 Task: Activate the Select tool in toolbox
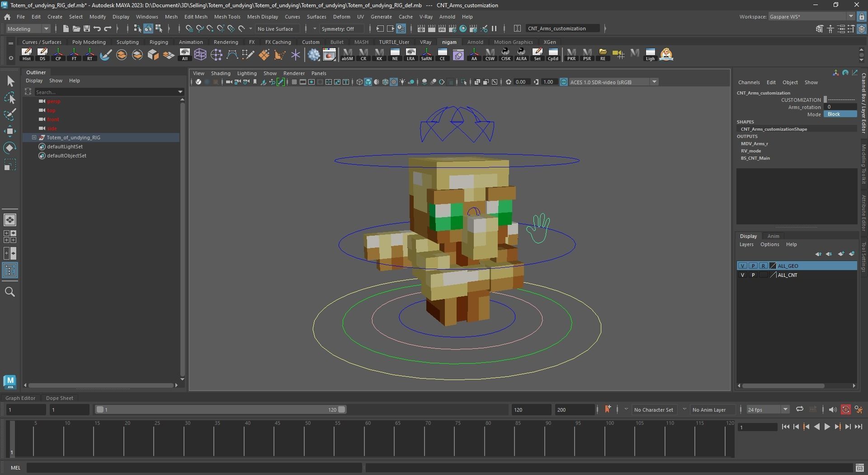[x=10, y=81]
